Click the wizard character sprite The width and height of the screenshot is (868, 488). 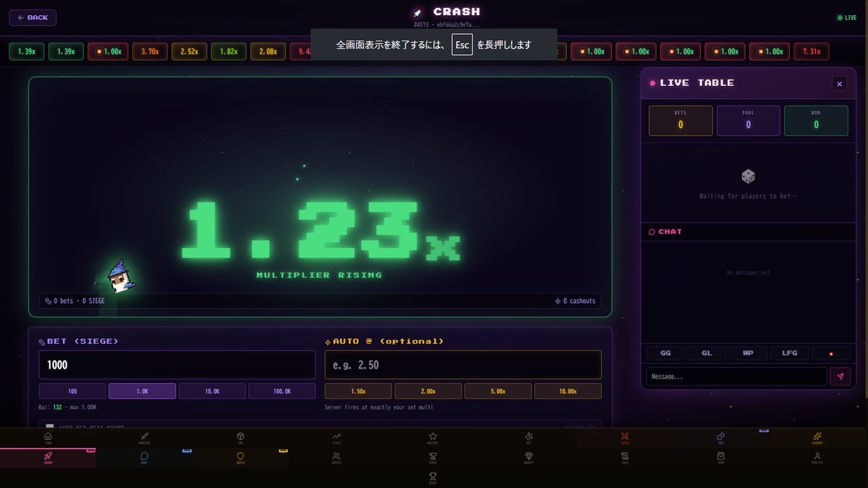click(x=120, y=275)
